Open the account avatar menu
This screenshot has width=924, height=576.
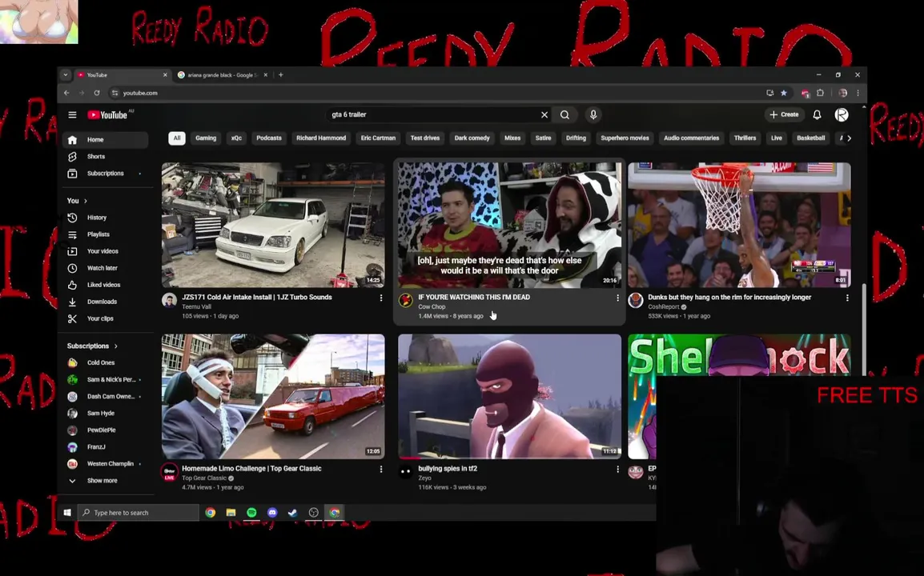point(842,115)
